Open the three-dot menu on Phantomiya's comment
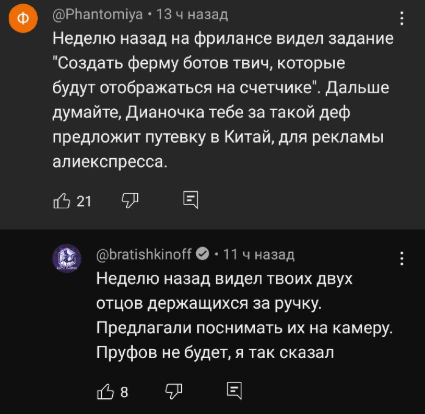Viewport: 425px width, 414px height. [402, 18]
